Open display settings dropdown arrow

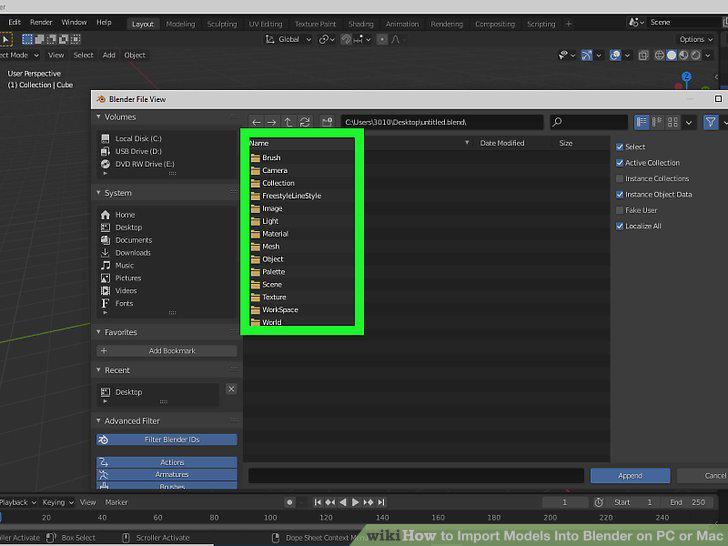[689, 122]
